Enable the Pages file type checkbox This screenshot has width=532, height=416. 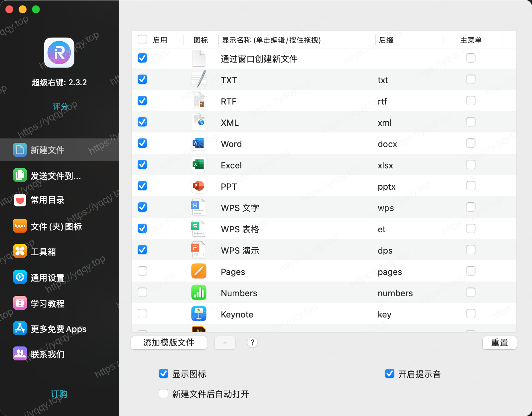coord(142,271)
